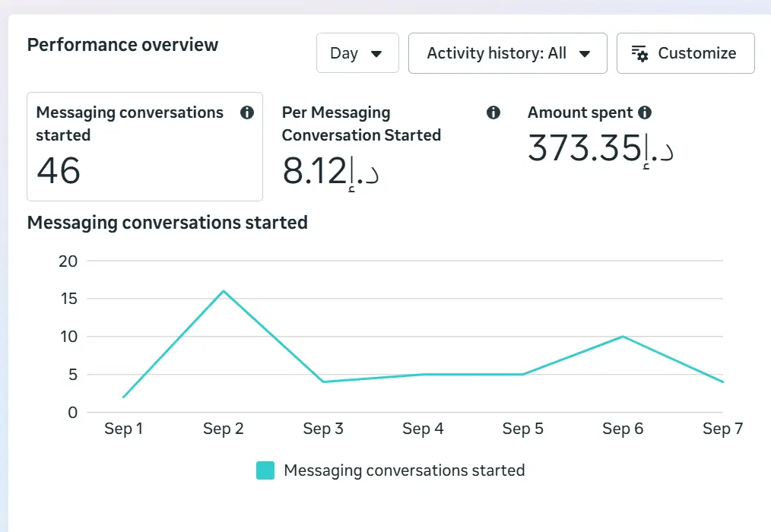This screenshot has width=771, height=532.
Task: Click info icon beside Messaging conversations started
Action: pyautogui.click(x=247, y=112)
